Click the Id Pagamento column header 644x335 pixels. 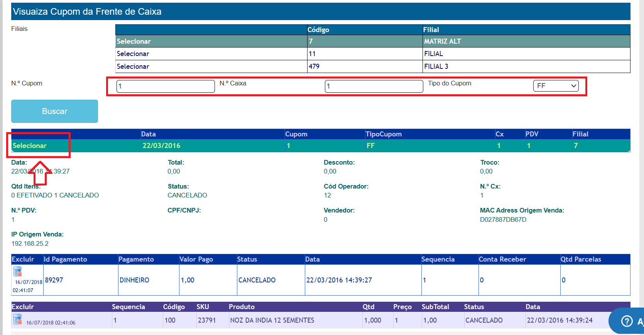coord(66,259)
